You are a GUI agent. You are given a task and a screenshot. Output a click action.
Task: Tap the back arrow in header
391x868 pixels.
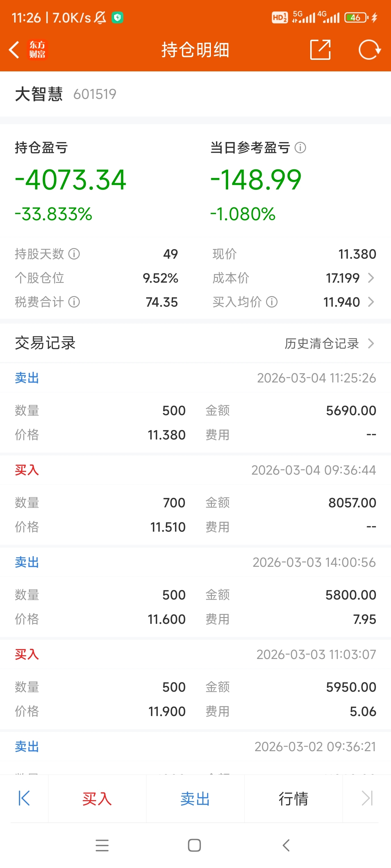(x=14, y=50)
